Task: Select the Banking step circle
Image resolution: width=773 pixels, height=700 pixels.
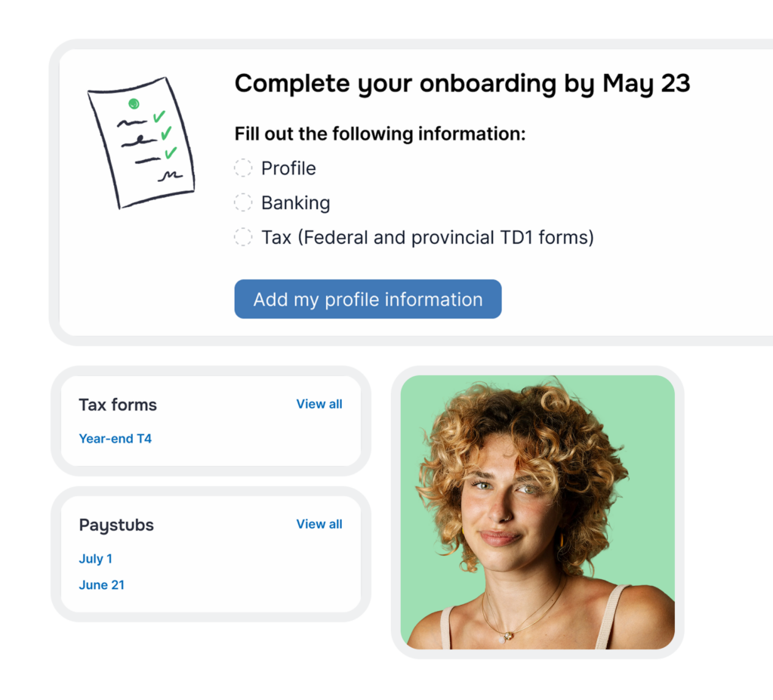Action: click(x=242, y=202)
